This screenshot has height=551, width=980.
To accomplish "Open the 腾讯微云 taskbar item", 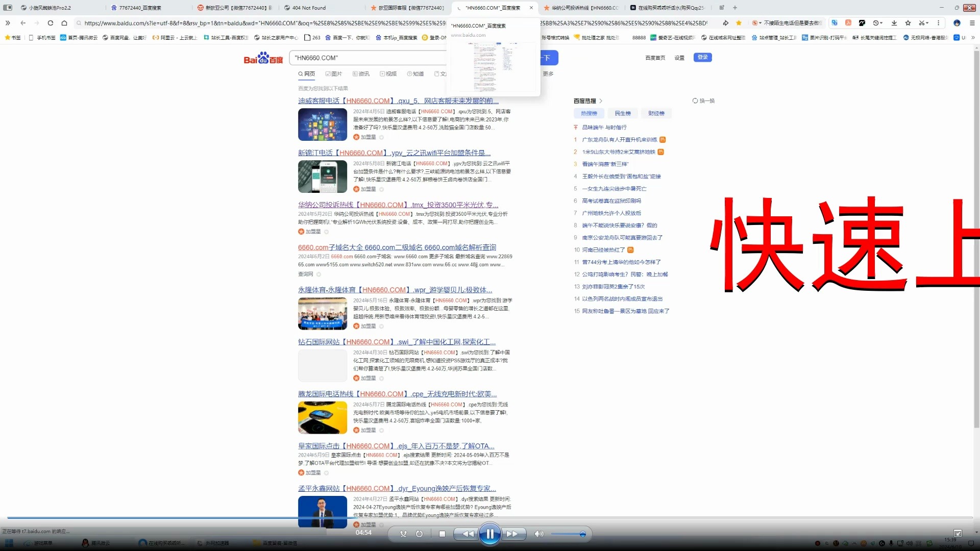I will (96, 543).
